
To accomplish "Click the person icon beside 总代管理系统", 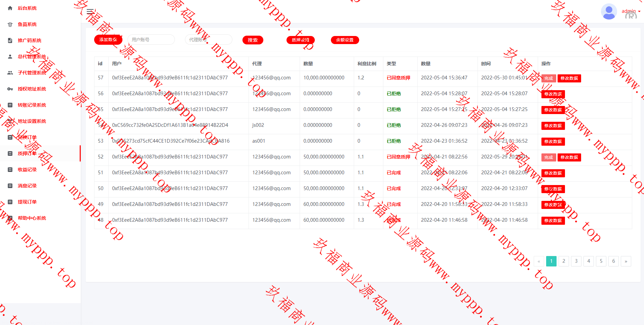I will [x=10, y=57].
